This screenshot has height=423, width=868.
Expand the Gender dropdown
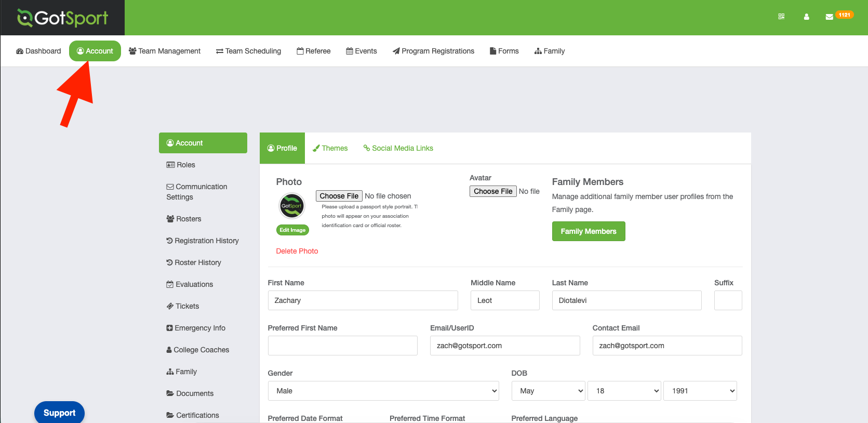(383, 391)
